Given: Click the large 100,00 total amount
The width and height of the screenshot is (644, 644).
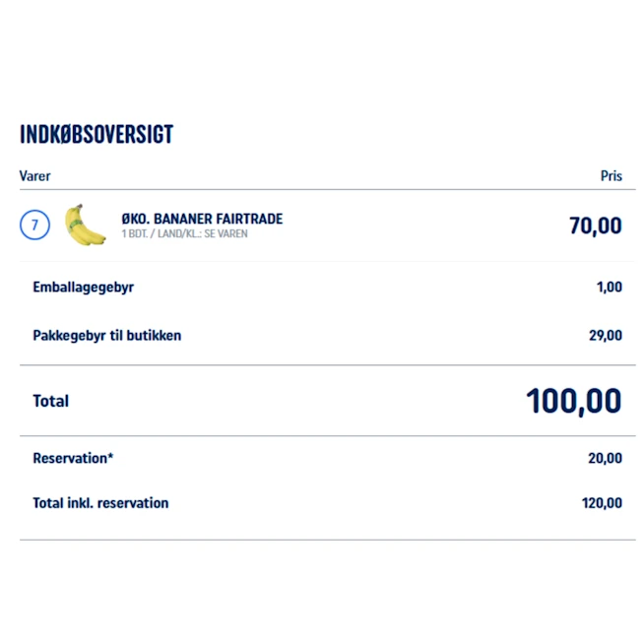Looking at the screenshot, I should point(573,401).
